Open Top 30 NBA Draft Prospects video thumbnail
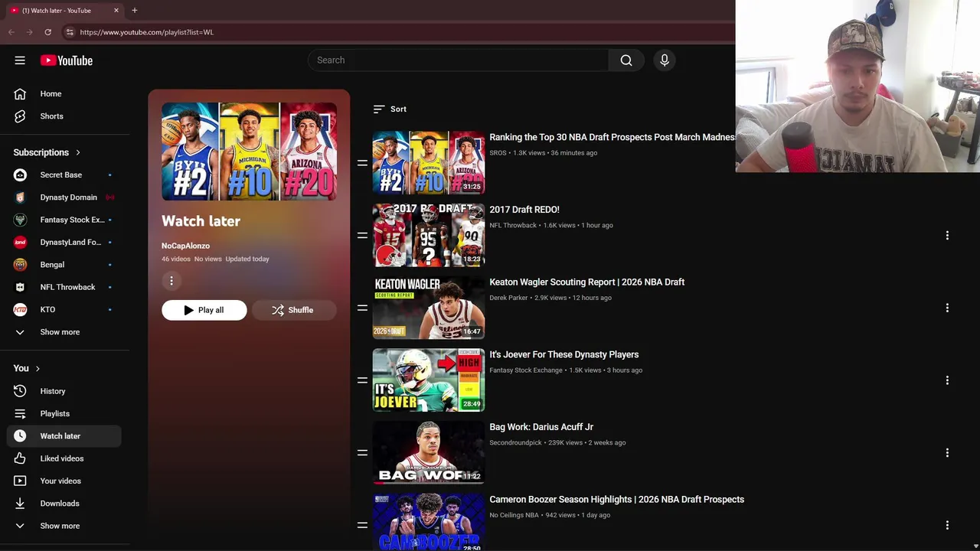Viewport: 980px width, 551px height. pyautogui.click(x=429, y=162)
